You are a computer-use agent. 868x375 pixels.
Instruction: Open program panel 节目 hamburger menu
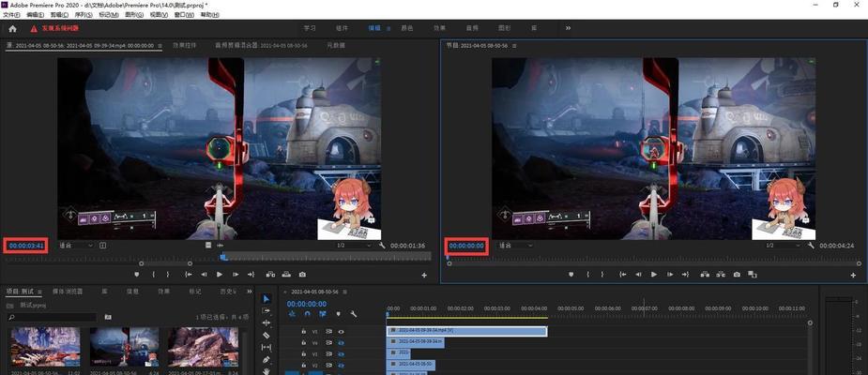(514, 45)
